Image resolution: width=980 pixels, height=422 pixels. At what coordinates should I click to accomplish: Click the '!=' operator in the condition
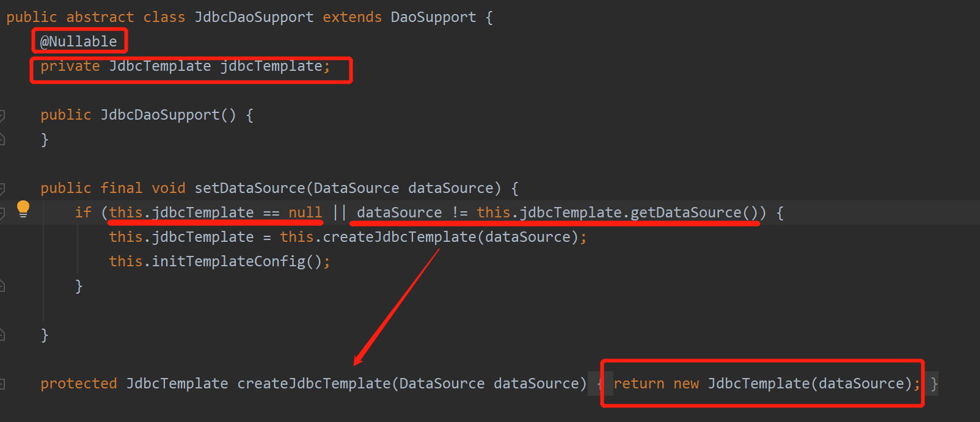coord(459,213)
